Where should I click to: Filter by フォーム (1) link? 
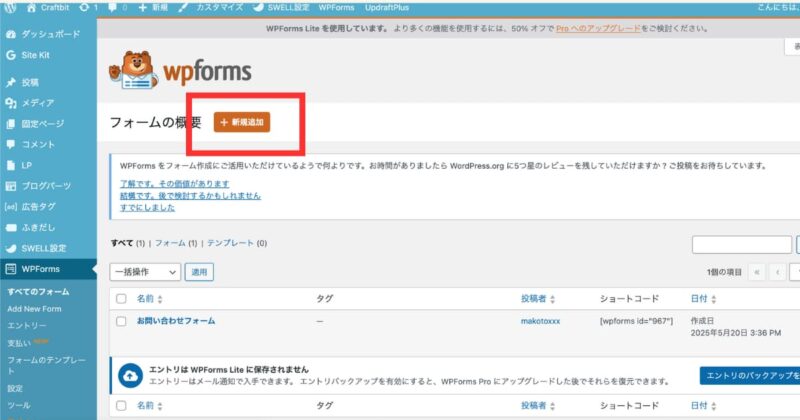point(176,243)
